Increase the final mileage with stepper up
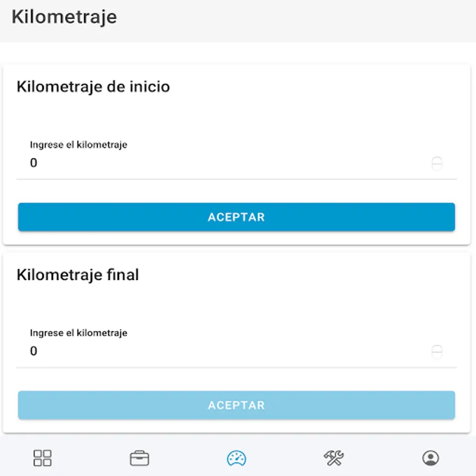476x476 pixels. tap(437, 348)
